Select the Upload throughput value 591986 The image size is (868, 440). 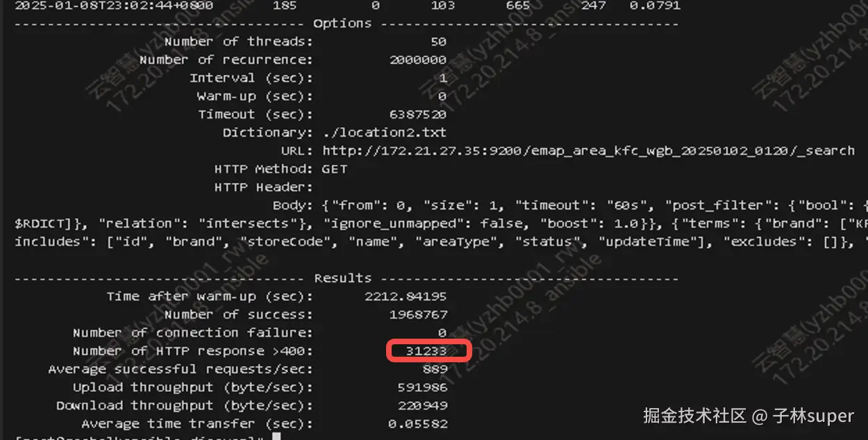click(422, 387)
